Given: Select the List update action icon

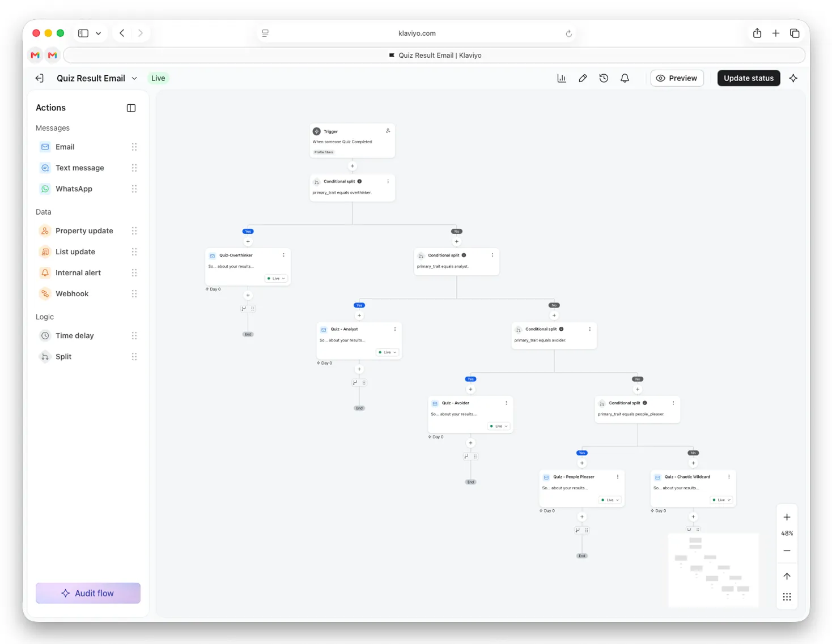Looking at the screenshot, I should pyautogui.click(x=45, y=251).
